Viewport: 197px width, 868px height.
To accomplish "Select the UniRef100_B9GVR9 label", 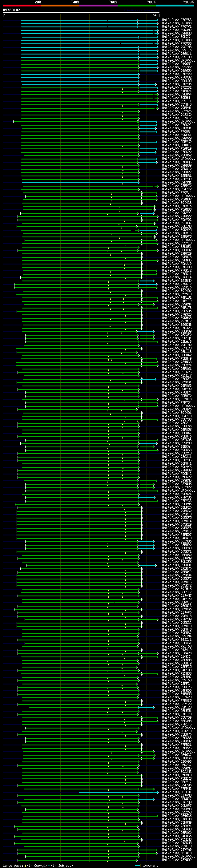I will click(x=177, y=139).
